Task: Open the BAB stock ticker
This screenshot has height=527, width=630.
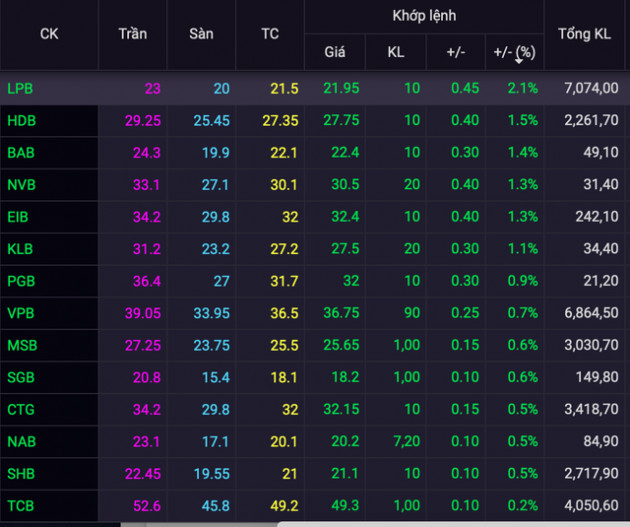Action: coord(21,153)
